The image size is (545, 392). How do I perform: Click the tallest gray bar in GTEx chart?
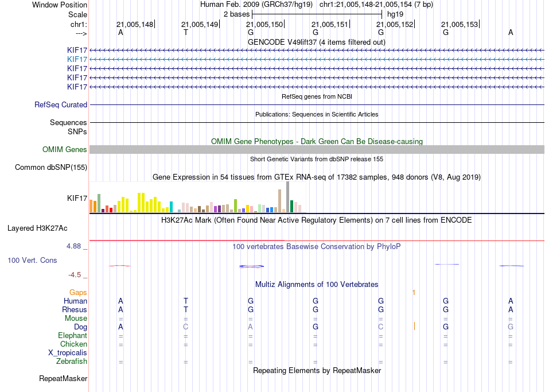[287, 197]
